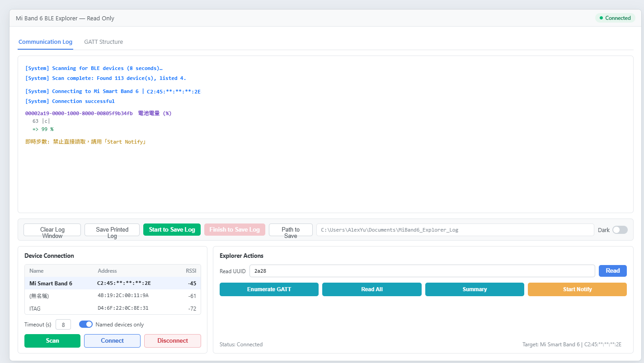The width and height of the screenshot is (644, 363).
Task: Click the Read UUID input field
Action: (x=422, y=271)
